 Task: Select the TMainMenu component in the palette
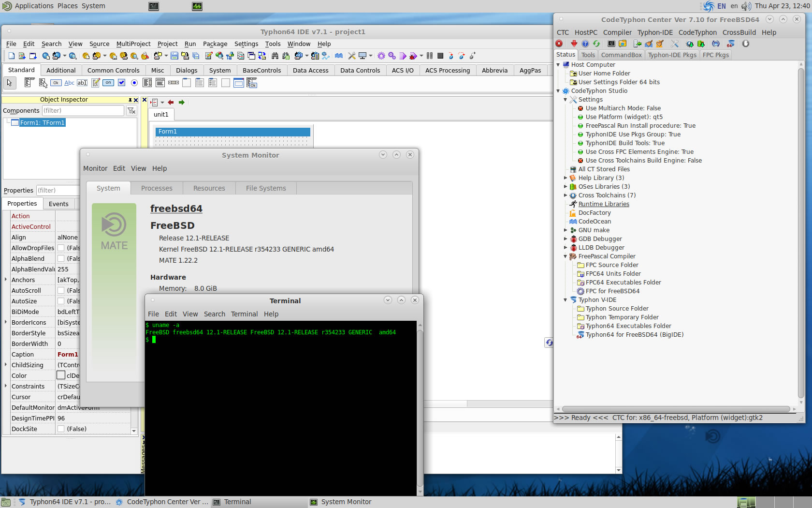[29, 83]
